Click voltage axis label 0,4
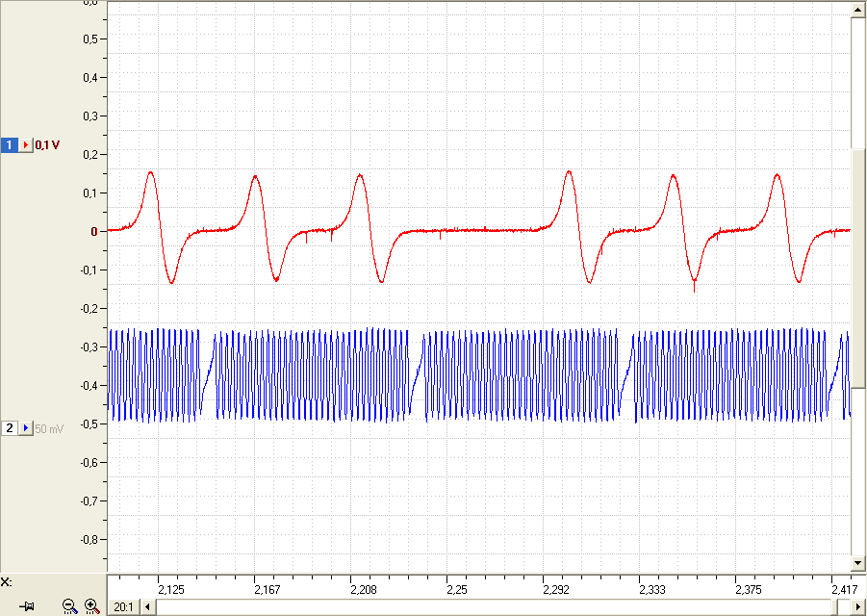The width and height of the screenshot is (867, 616). (90, 78)
